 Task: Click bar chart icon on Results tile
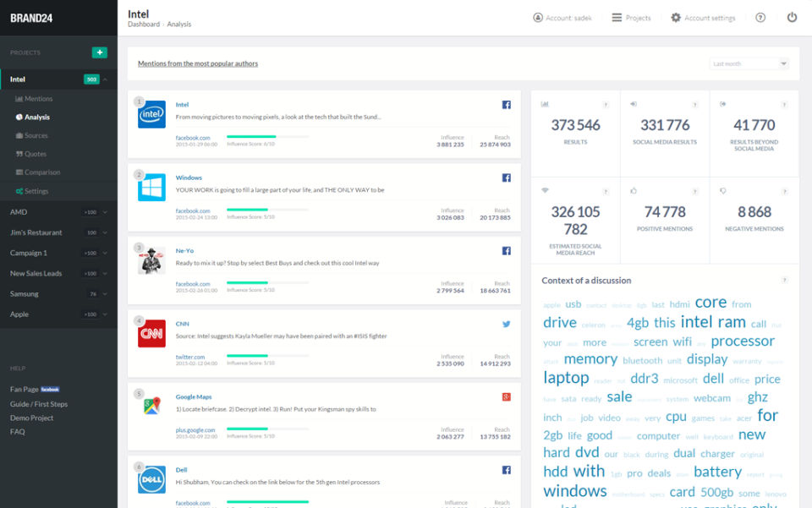[x=544, y=104]
